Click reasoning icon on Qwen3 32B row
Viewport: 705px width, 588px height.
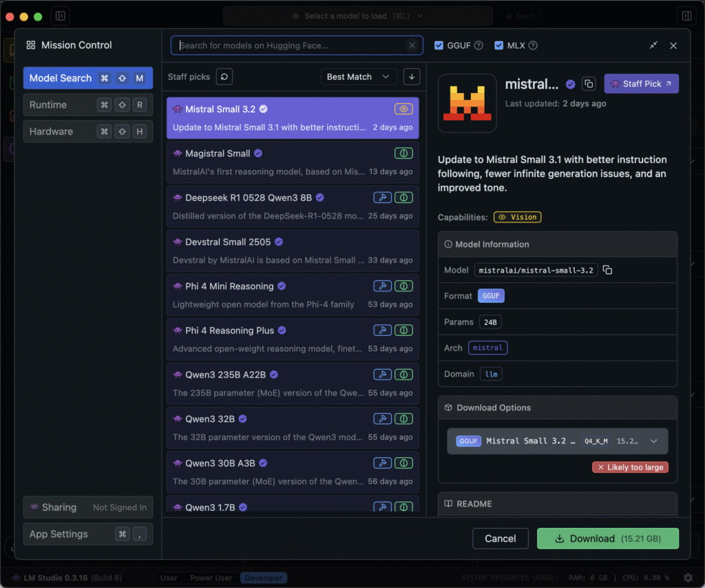403,419
